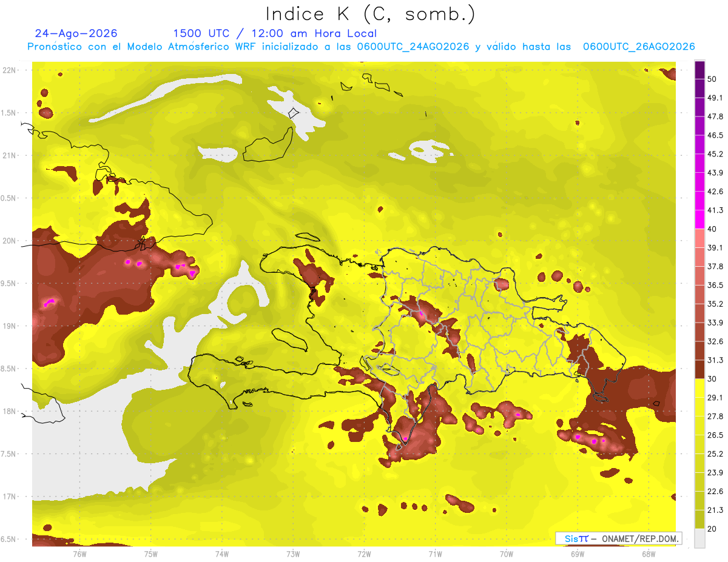Click the colorbar value 42.6

(715, 192)
